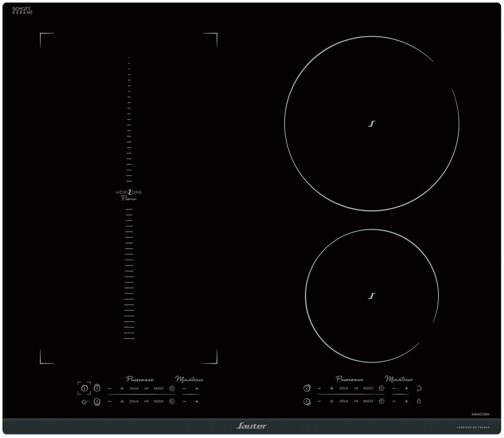
Task: Toggle the left panel's top-row zone power button (right of the bracketed one)
Action: (x=97, y=389)
